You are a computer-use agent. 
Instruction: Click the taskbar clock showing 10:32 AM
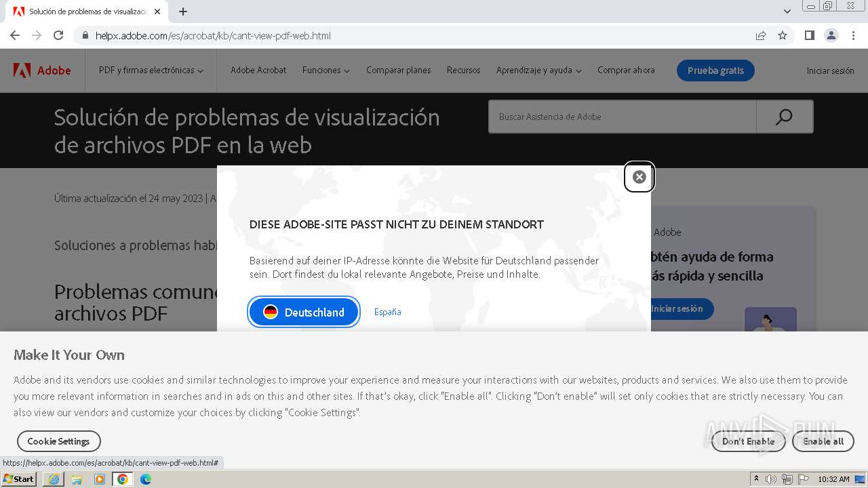(833, 479)
